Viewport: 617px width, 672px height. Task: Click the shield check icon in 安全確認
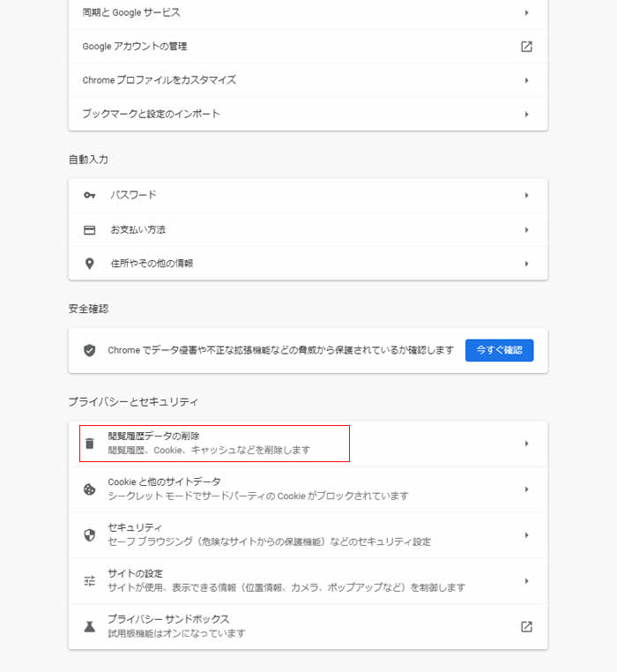coord(90,350)
